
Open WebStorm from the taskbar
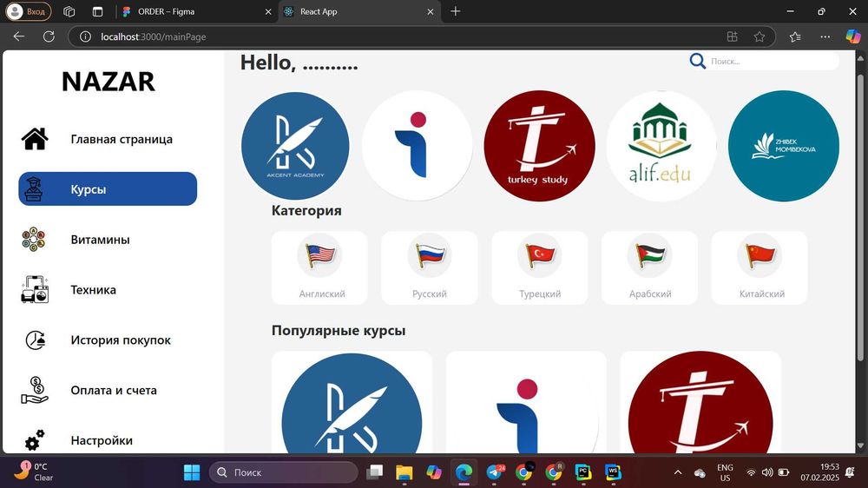pos(613,472)
